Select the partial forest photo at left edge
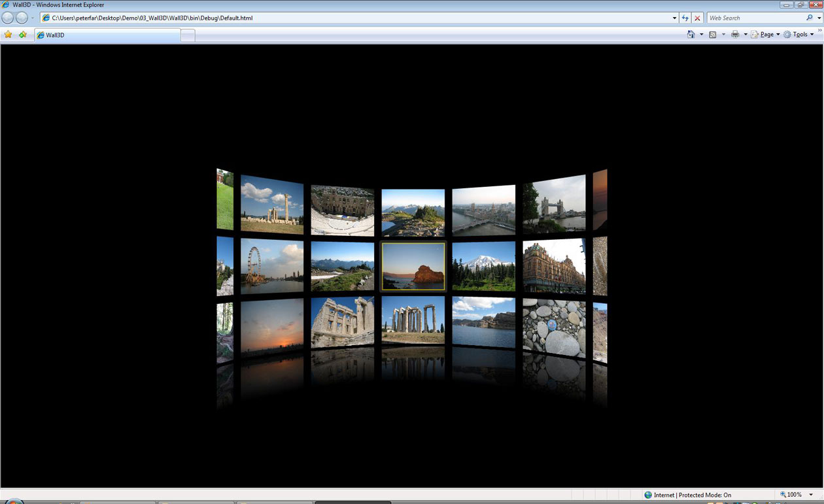Screen dimensions: 824x504 [225, 333]
